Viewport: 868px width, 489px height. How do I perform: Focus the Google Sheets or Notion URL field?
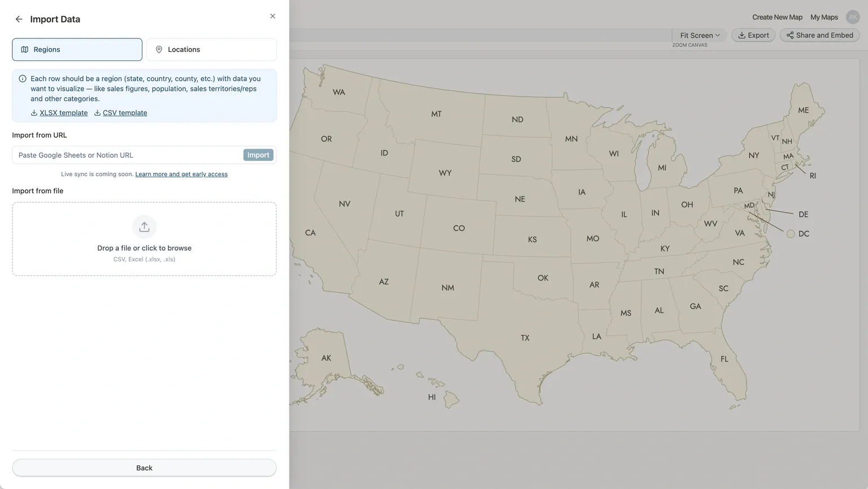(x=128, y=155)
